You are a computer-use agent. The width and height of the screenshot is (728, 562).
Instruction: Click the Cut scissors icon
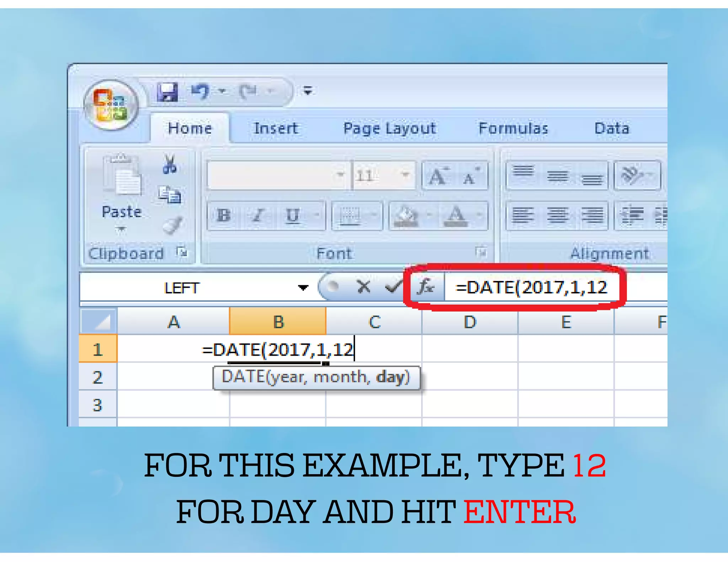(170, 164)
